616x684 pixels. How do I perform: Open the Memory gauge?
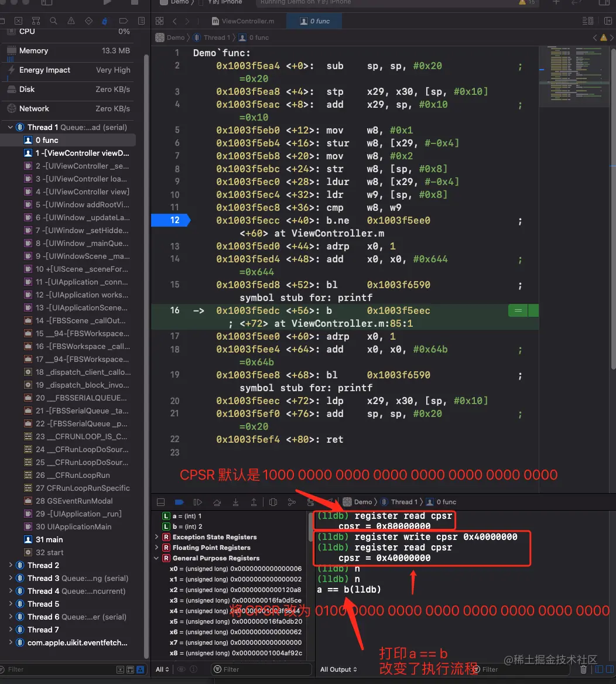(69, 50)
